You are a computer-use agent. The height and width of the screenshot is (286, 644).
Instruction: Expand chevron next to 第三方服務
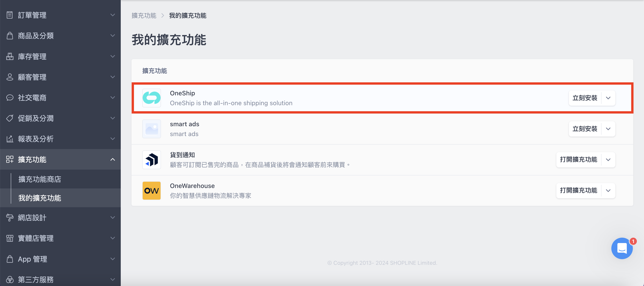pyautogui.click(x=113, y=279)
